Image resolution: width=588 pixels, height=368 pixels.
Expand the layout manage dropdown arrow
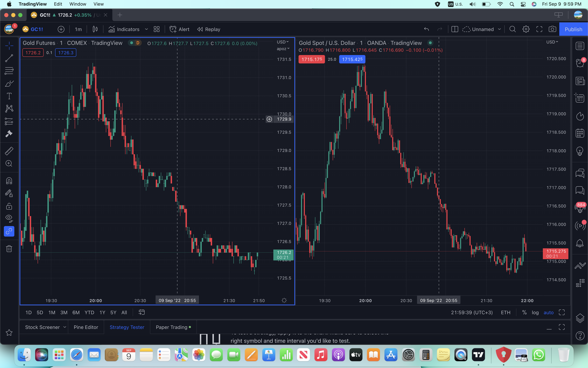click(x=499, y=29)
